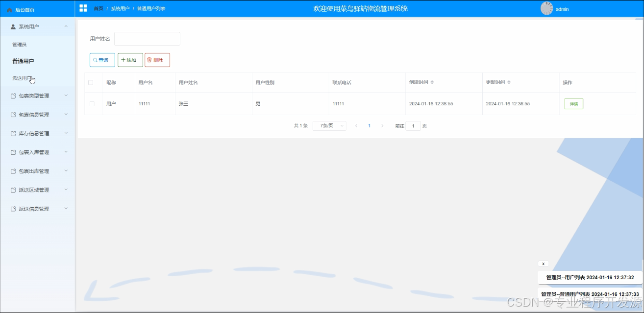Focus the 用户姓名 search input
This screenshot has width=644, height=313.
(x=147, y=39)
